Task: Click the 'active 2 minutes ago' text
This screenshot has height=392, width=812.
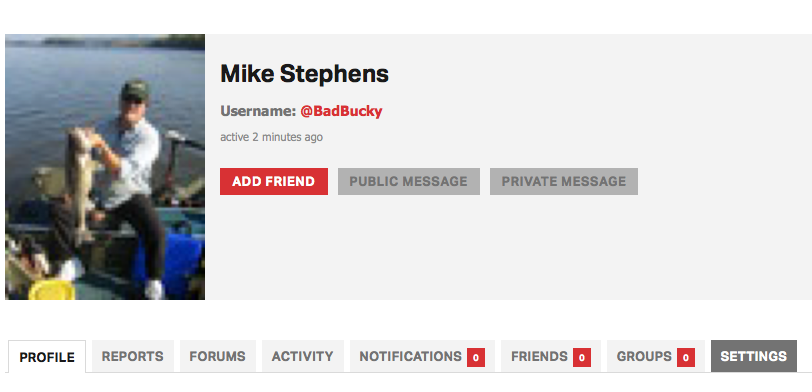Action: coord(271,137)
